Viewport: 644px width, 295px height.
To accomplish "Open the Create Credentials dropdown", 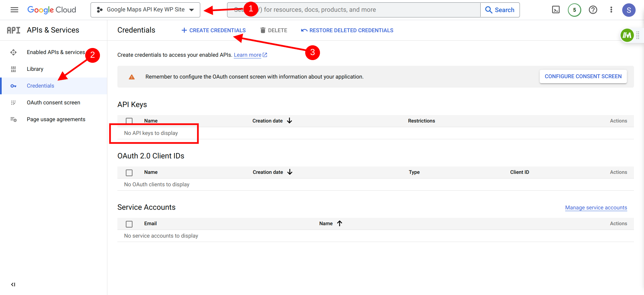I will 213,30.
